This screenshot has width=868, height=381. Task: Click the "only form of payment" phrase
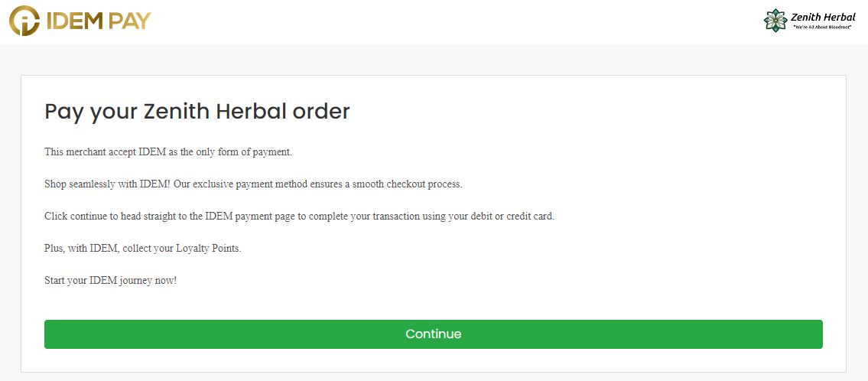pyautogui.click(x=240, y=152)
